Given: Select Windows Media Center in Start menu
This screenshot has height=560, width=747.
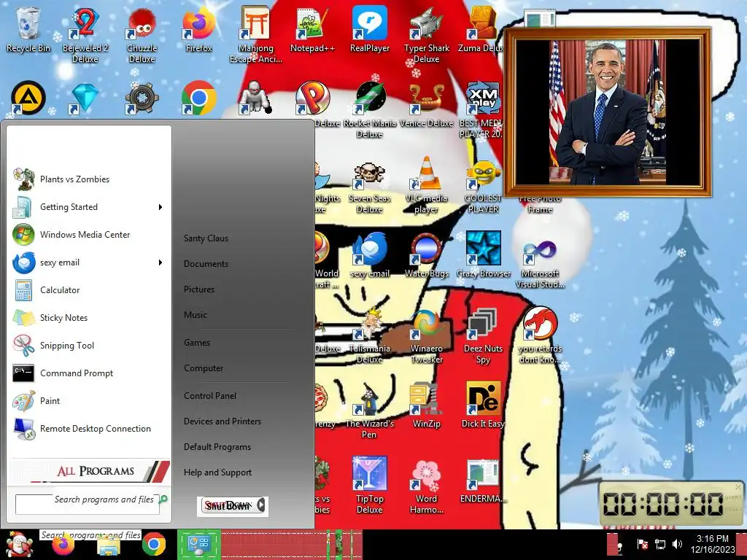Looking at the screenshot, I should tap(88, 234).
